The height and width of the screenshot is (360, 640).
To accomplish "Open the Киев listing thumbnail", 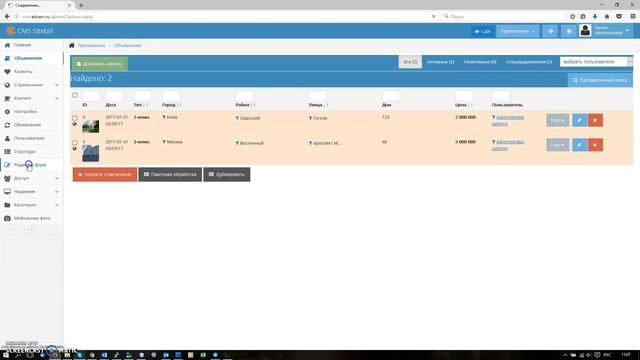I will pos(91,126).
